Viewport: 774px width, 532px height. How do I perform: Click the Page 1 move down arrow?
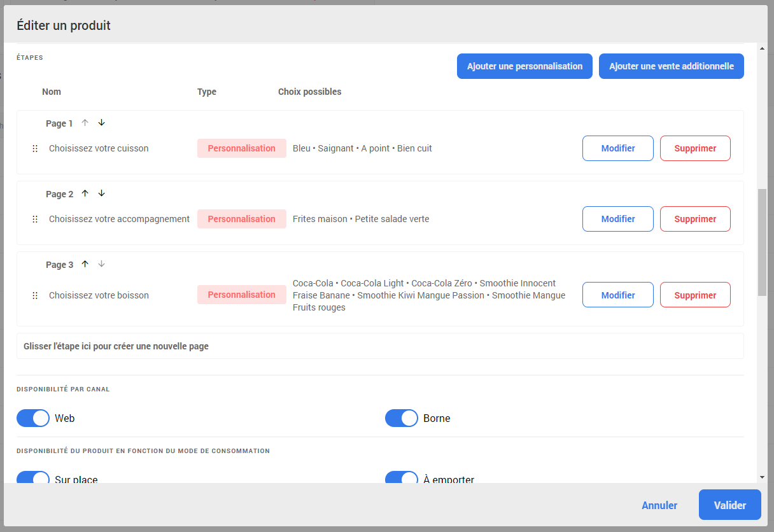point(101,123)
